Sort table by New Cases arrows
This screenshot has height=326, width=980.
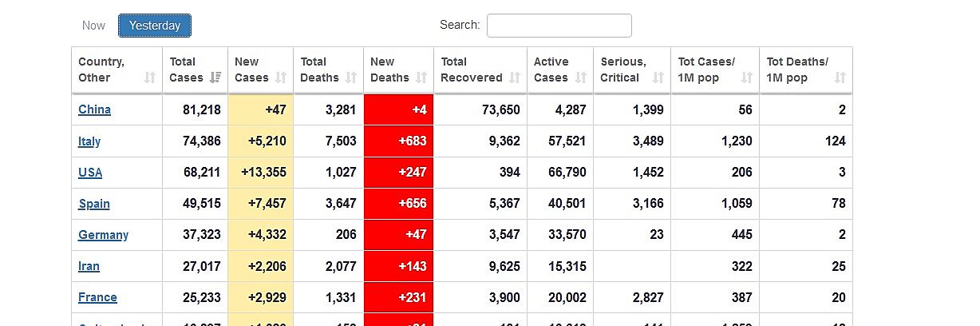tap(281, 78)
